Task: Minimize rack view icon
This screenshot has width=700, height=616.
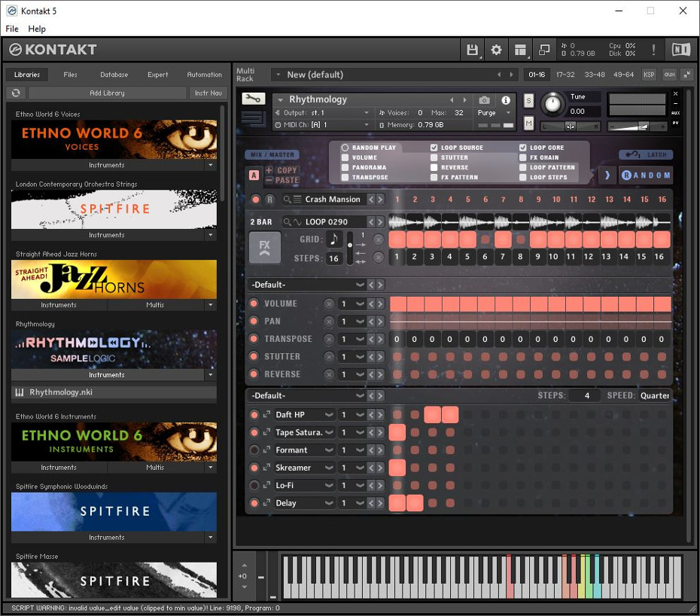Action: tap(686, 75)
